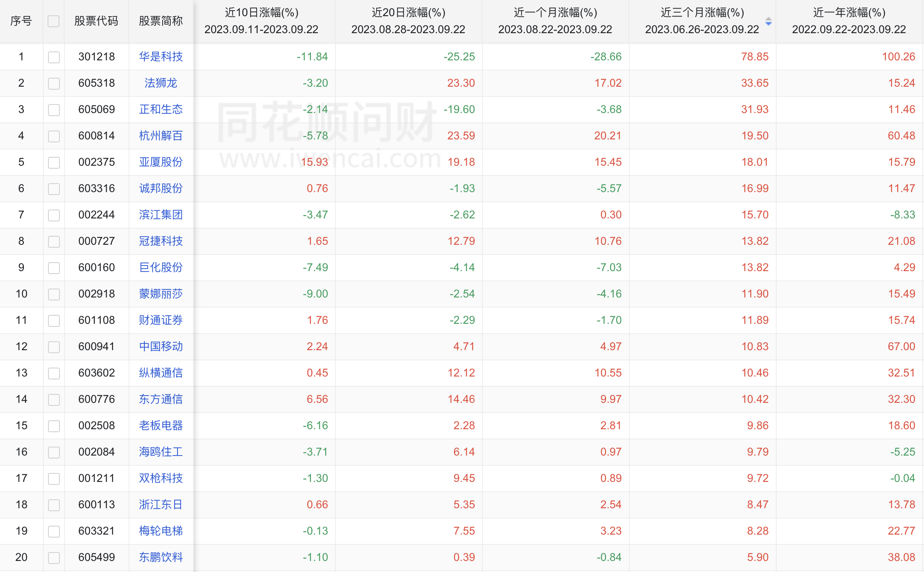
Task: Open the 中国移动 stock link
Action: (x=161, y=346)
